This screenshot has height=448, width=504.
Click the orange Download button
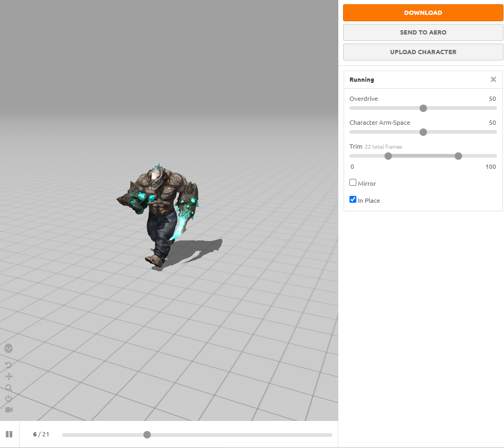pyautogui.click(x=423, y=13)
